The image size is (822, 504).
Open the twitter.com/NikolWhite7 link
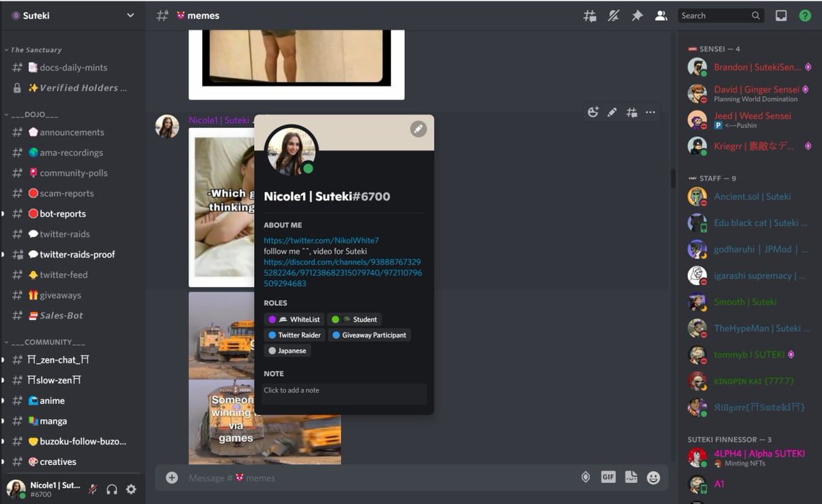(x=321, y=240)
